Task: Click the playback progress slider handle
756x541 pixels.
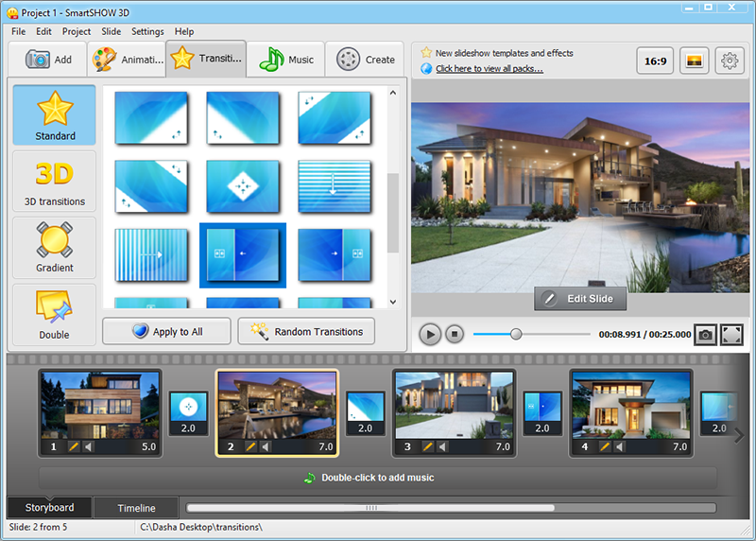Action: pyautogui.click(x=516, y=334)
